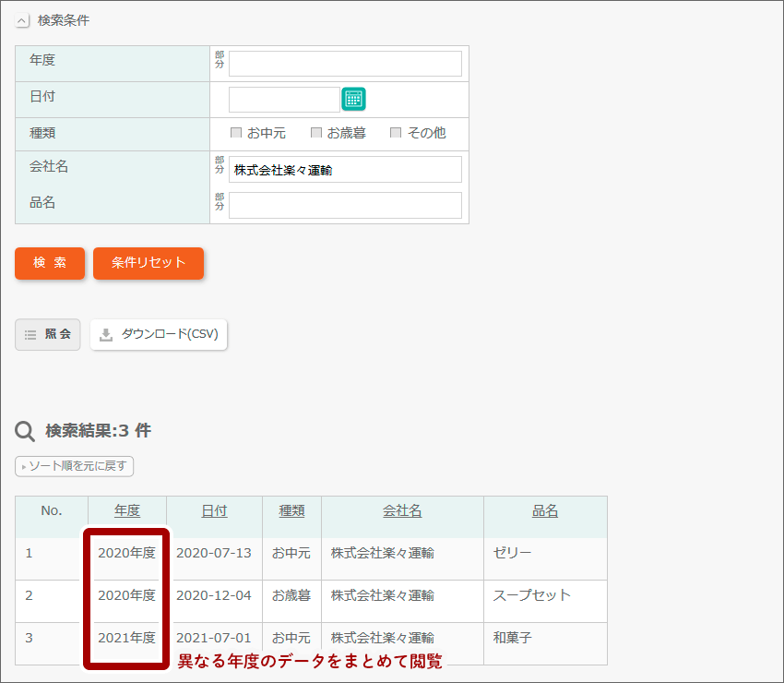Sort results by the 会社名 column header

point(402,509)
